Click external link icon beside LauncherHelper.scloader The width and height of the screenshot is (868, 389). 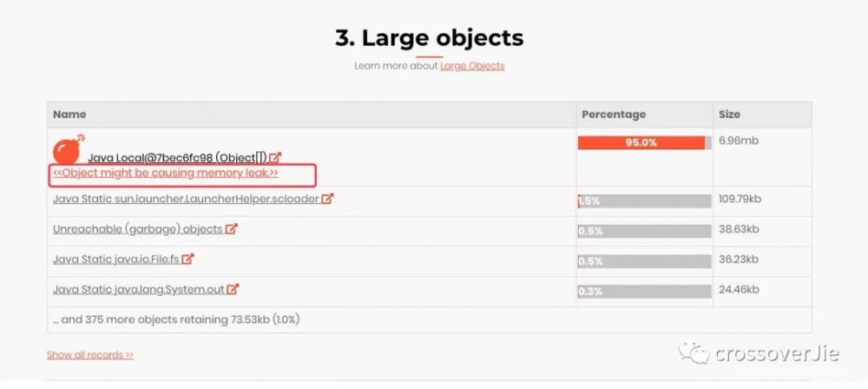327,199
